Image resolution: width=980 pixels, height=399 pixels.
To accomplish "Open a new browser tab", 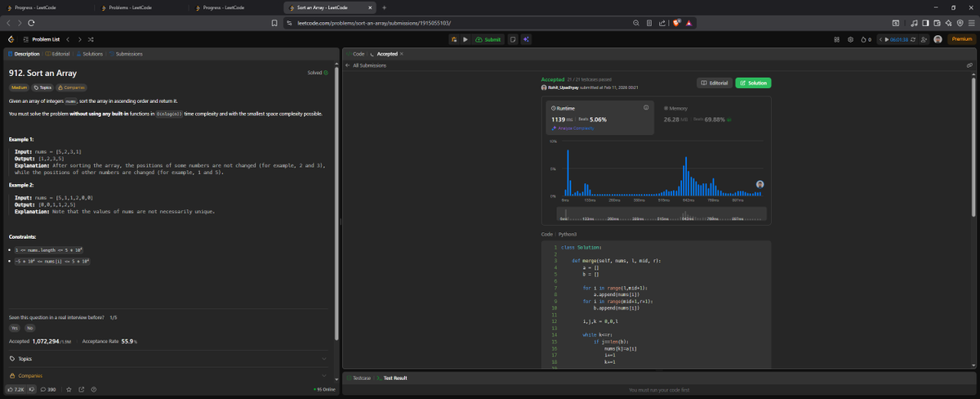I will 385,7.
